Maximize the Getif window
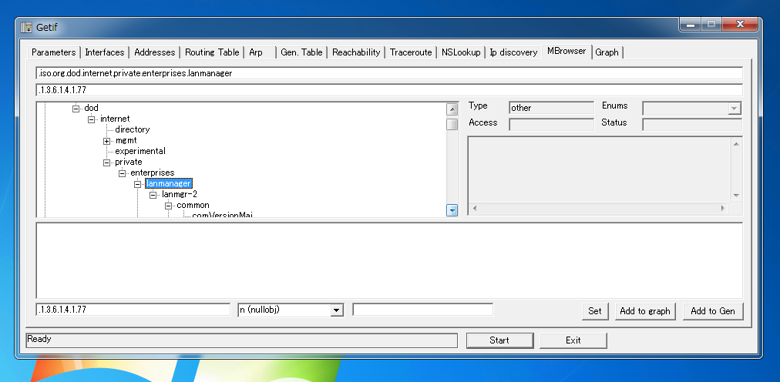The image size is (780, 382). tap(711, 24)
